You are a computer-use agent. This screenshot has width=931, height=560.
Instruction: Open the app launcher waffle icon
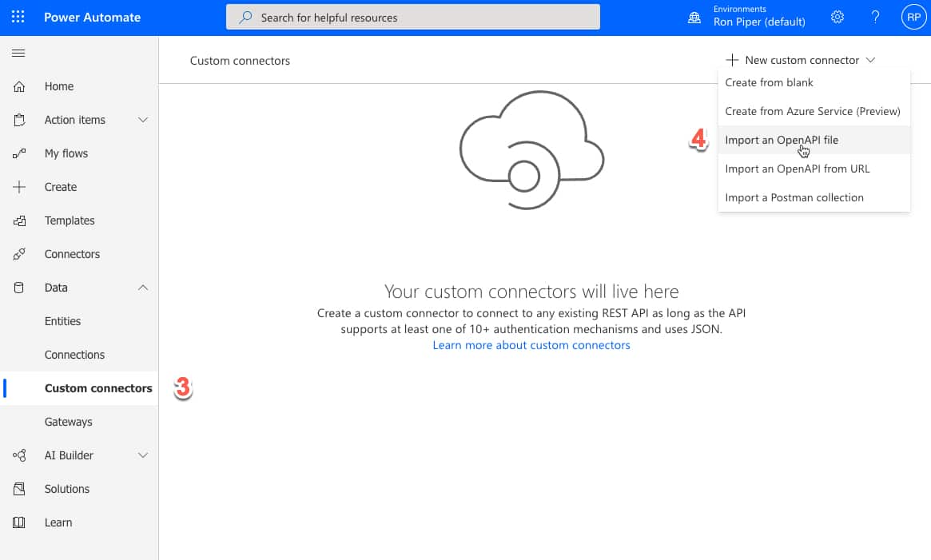pyautogui.click(x=18, y=17)
